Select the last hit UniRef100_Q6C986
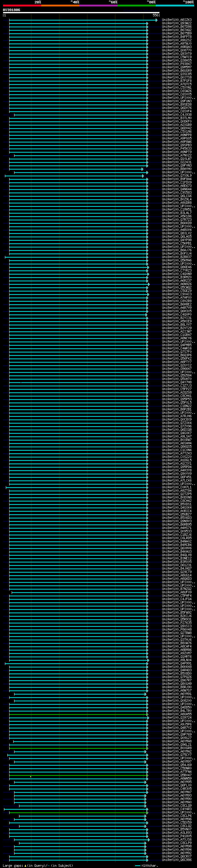Image resolution: width=197 pixels, height=868 pixels. (177, 860)
